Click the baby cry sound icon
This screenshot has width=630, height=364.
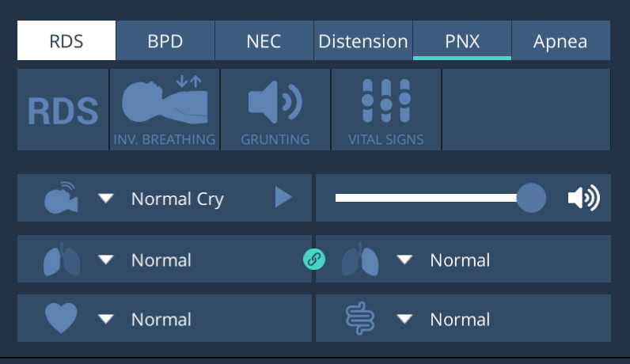[x=61, y=199]
